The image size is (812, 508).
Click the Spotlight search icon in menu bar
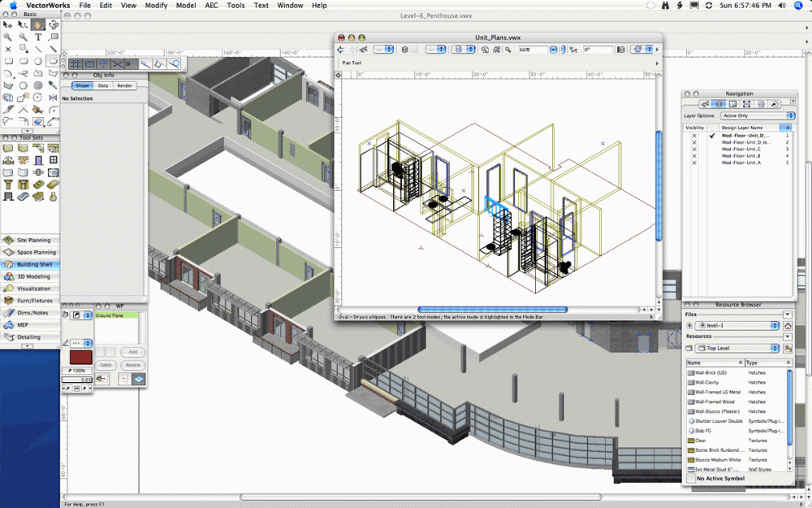coord(798,5)
